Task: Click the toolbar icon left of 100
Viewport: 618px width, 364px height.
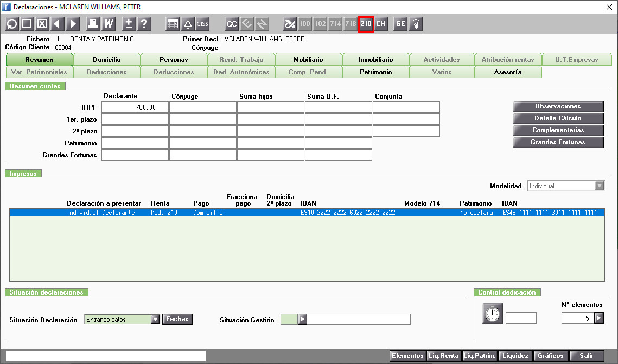Action: (x=290, y=24)
